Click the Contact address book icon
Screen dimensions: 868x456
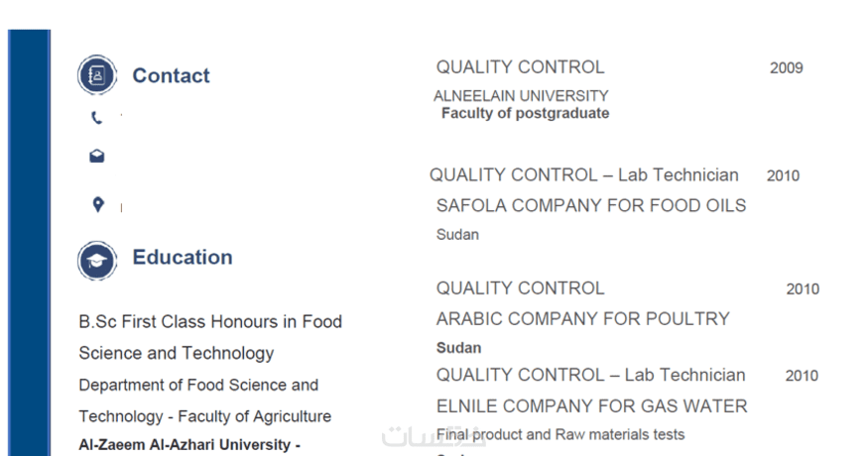coord(97,75)
